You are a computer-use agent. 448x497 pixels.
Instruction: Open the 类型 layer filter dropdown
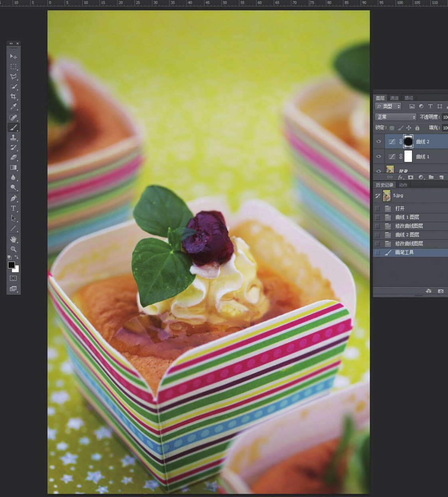pyautogui.click(x=388, y=106)
